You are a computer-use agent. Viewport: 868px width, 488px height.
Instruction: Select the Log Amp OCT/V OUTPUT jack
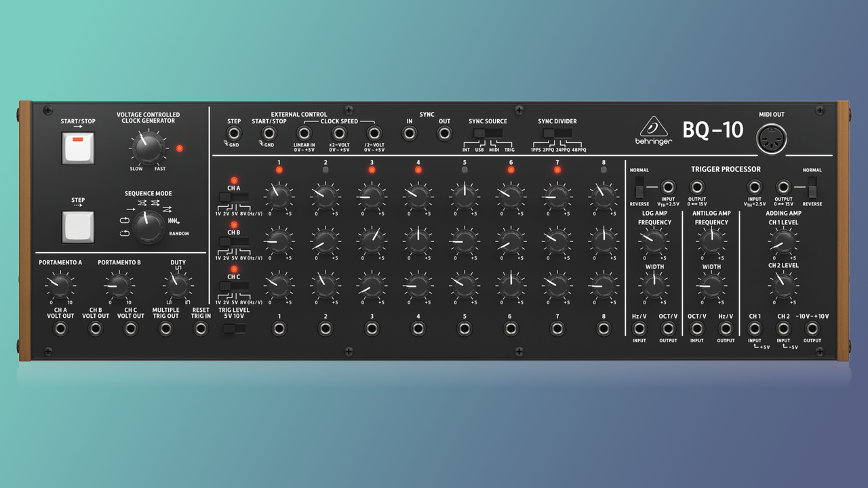pos(668,329)
